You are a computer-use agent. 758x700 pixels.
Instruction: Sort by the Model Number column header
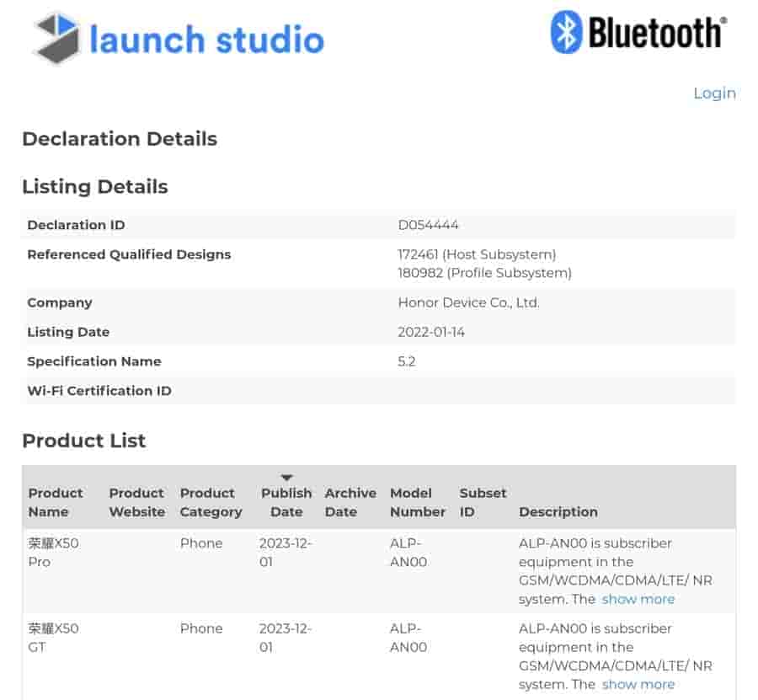pos(416,502)
